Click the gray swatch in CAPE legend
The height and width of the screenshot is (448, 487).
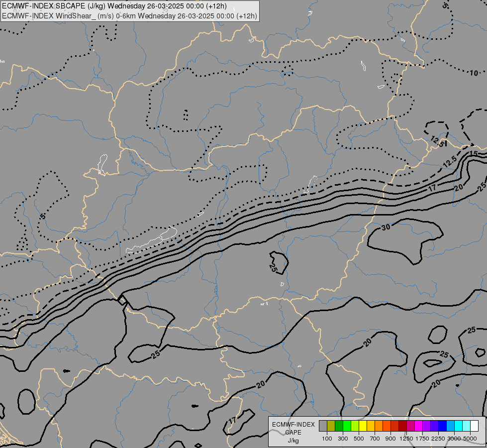point(323,426)
